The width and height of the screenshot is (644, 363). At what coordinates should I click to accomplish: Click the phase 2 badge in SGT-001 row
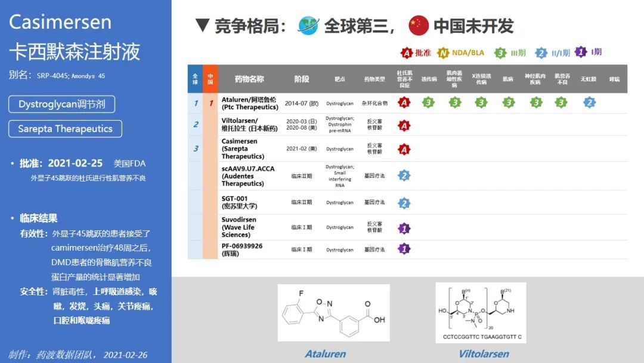404,203
